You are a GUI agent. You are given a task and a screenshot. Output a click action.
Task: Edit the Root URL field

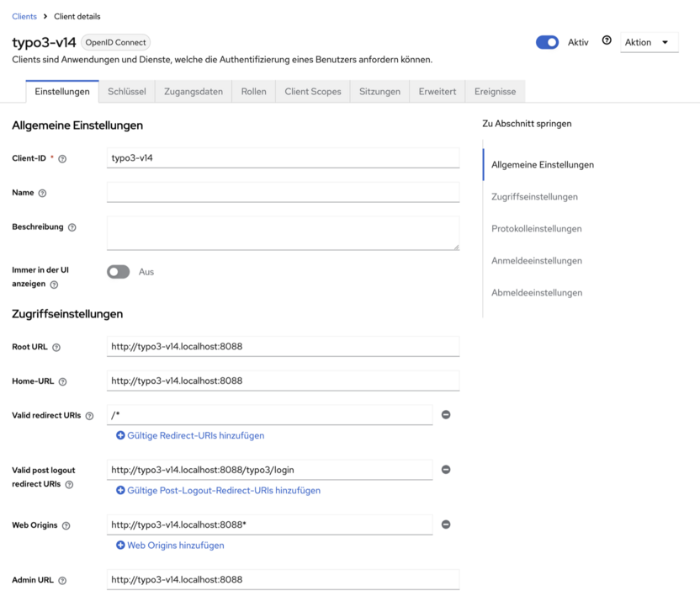(283, 347)
